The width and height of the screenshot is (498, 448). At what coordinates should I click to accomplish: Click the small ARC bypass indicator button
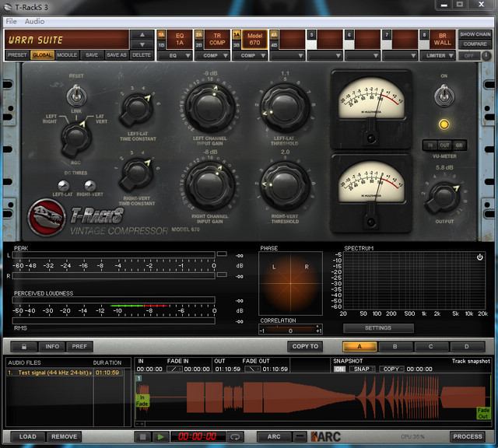click(300, 437)
